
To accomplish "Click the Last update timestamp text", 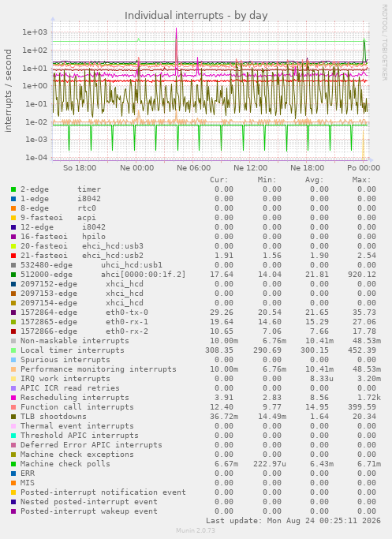I will 293,521.
